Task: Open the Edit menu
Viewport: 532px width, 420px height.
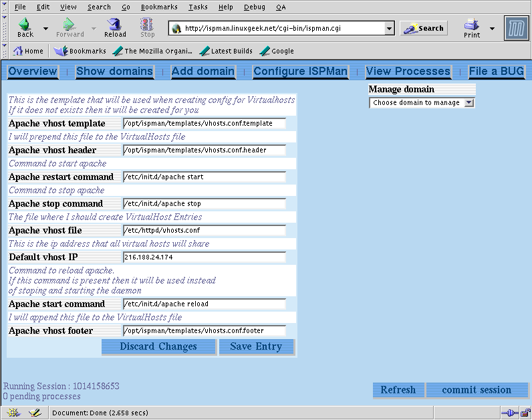Action: pos(43,7)
